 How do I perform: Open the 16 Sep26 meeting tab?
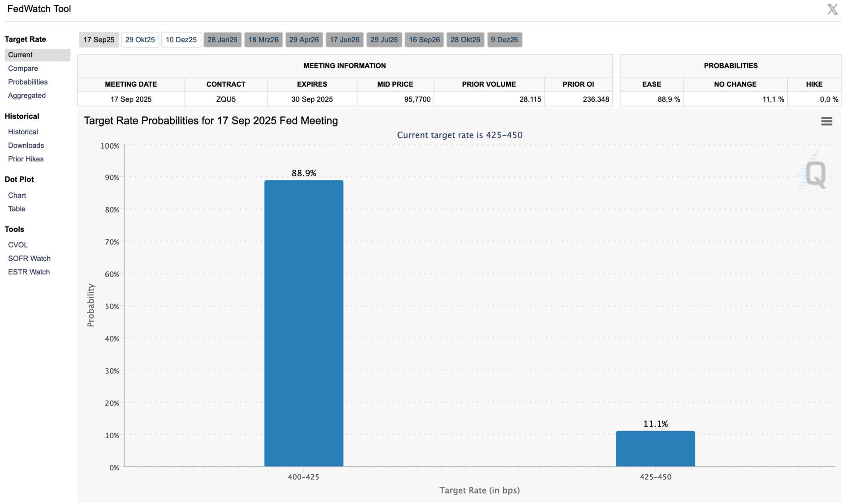[424, 39]
